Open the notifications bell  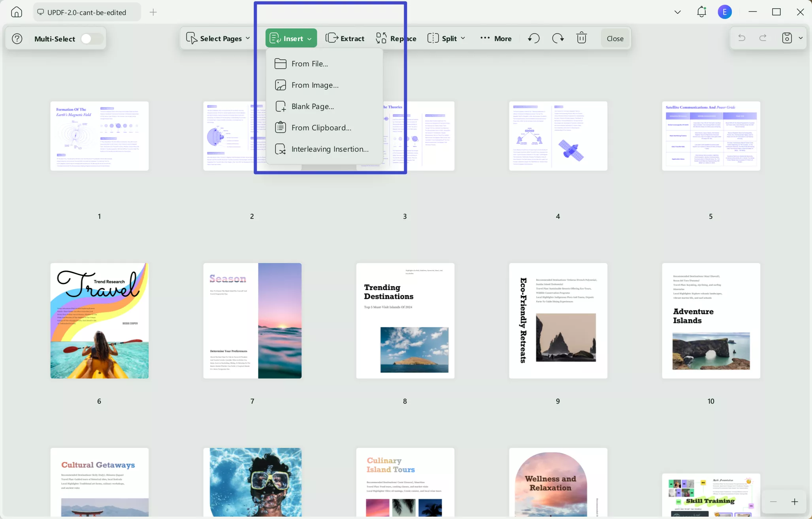[701, 12]
